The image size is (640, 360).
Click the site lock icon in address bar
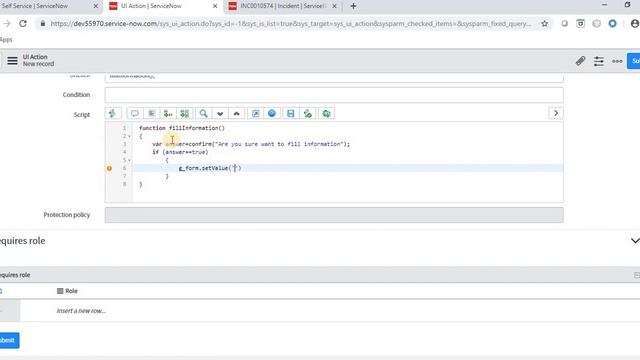(x=42, y=24)
